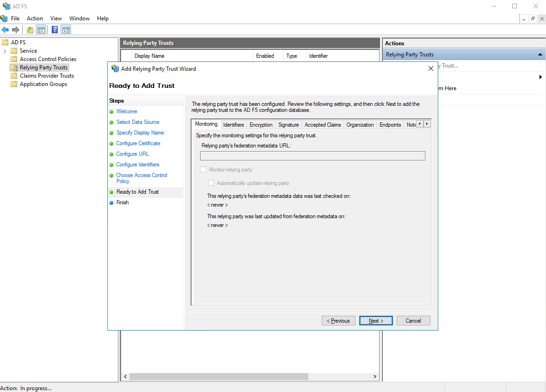
Task: Open the Action menu
Action: (35, 18)
